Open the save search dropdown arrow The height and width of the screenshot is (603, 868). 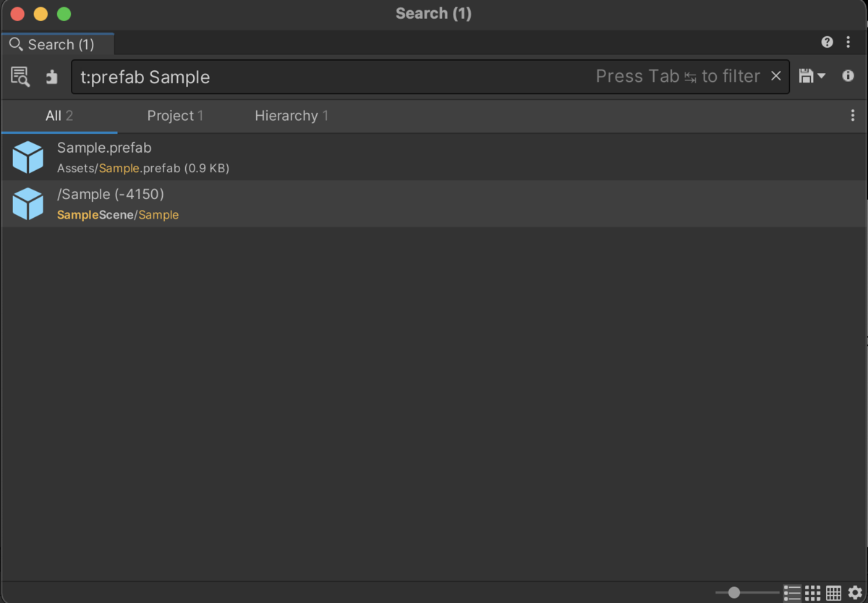click(x=821, y=76)
